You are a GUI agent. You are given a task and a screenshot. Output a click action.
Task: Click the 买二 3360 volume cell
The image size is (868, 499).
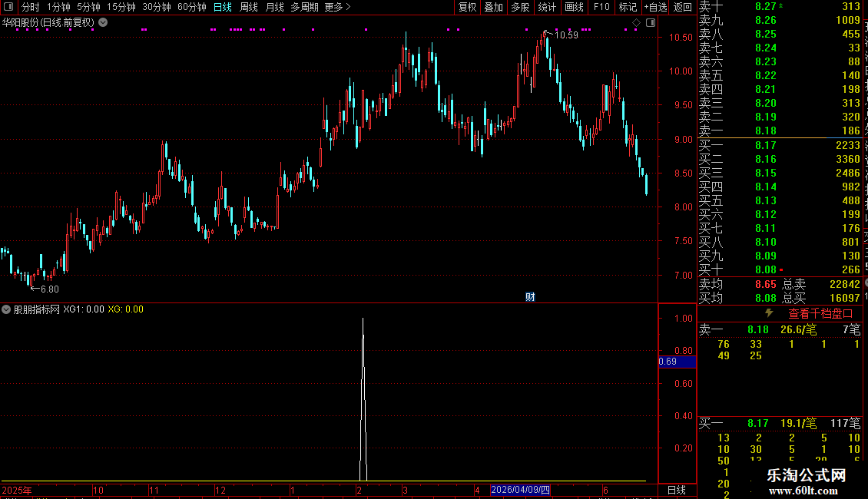(x=847, y=159)
